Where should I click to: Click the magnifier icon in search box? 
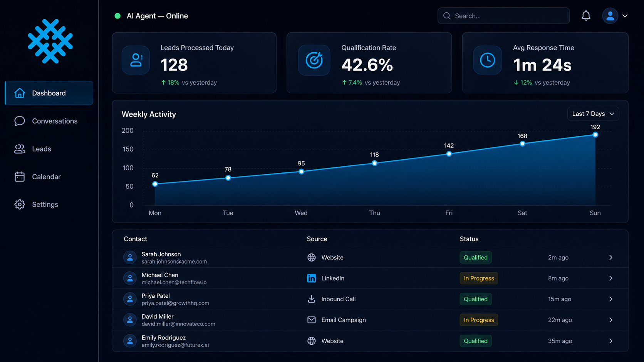pyautogui.click(x=447, y=16)
